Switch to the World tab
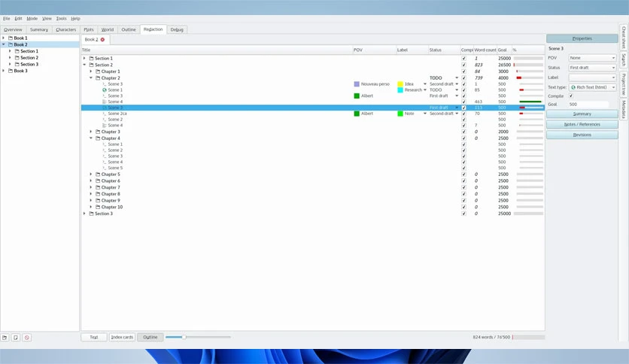 [x=108, y=29]
